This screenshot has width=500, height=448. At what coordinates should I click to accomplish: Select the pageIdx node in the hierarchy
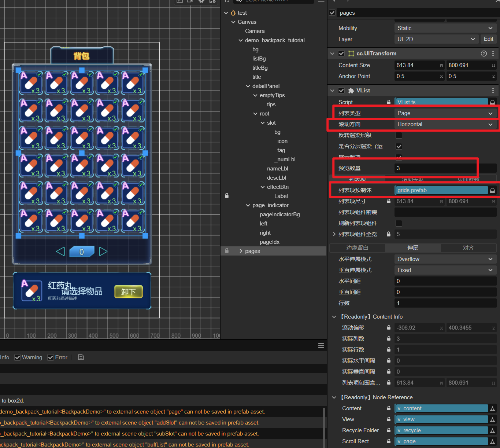point(270,242)
